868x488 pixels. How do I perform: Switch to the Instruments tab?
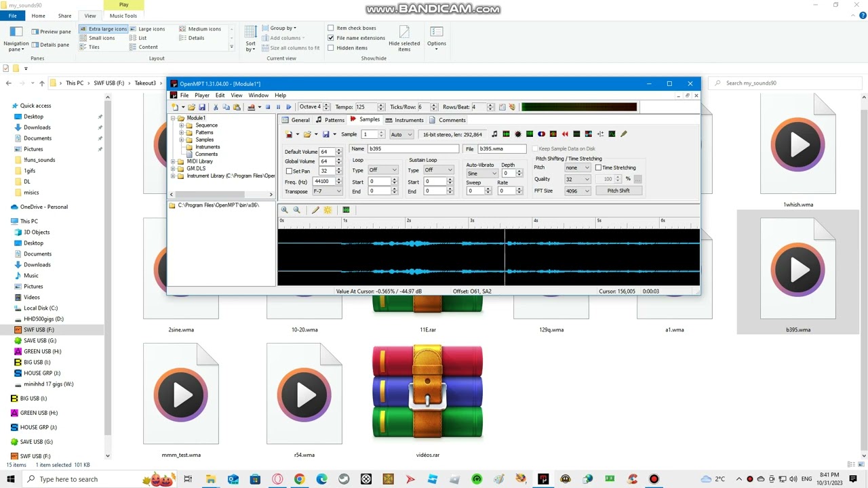(404, 120)
